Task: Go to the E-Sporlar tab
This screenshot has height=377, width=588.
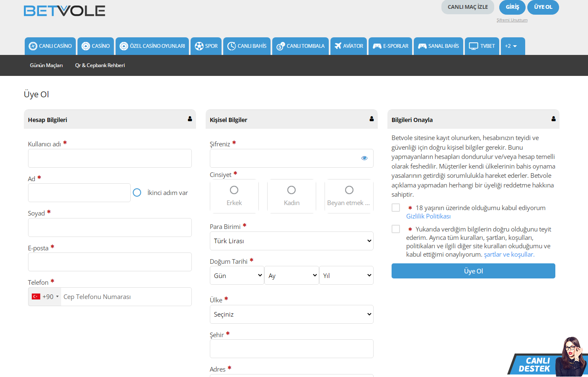Action: click(391, 46)
